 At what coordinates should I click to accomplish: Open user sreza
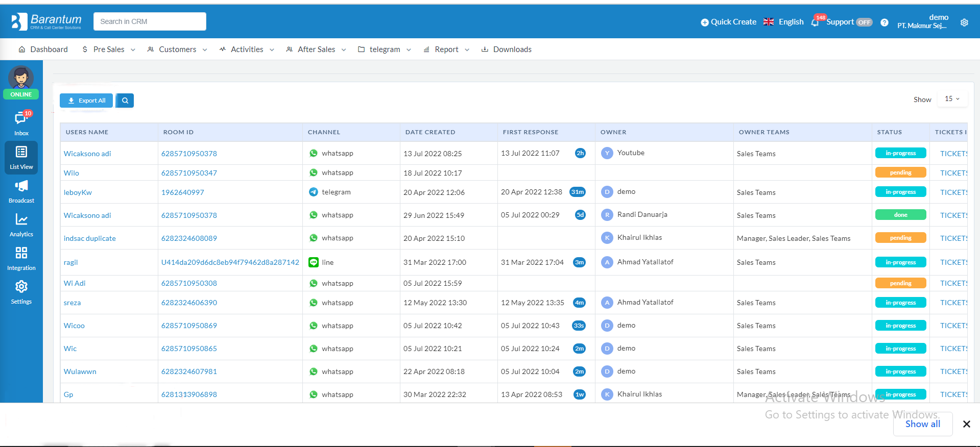[72, 303]
